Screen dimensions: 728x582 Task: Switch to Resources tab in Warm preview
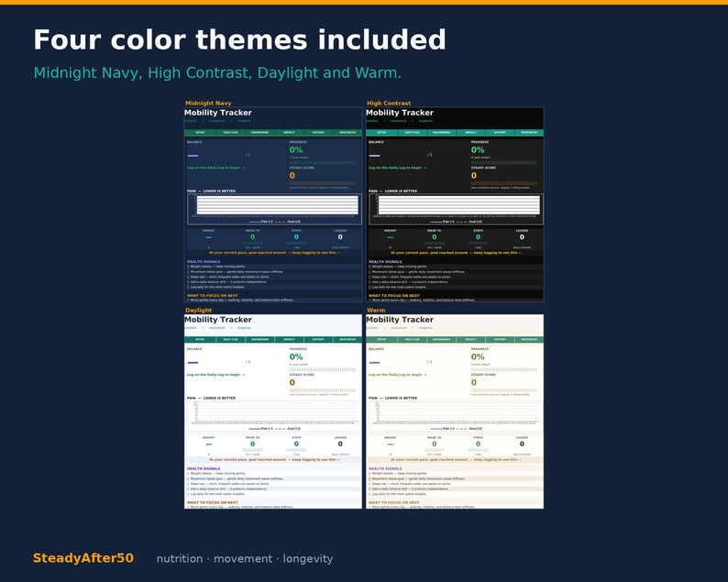click(x=529, y=339)
